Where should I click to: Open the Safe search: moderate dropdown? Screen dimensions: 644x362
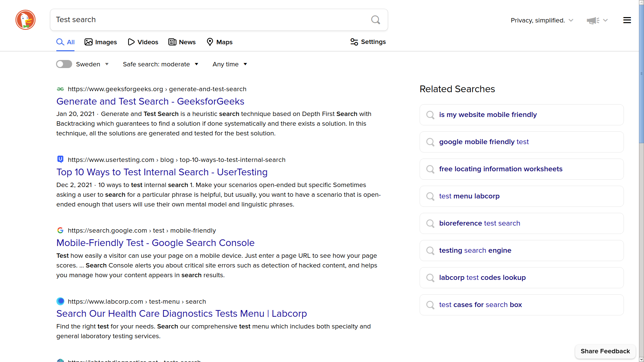click(160, 64)
